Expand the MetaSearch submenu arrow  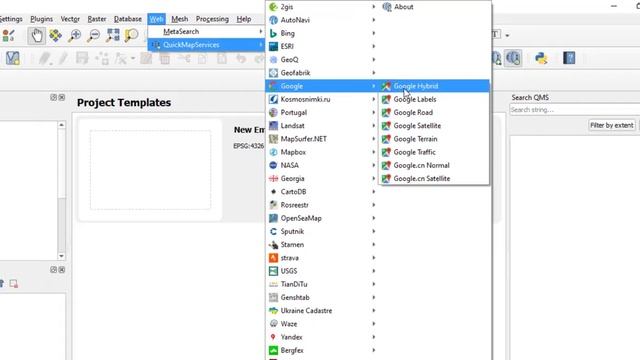[260, 31]
